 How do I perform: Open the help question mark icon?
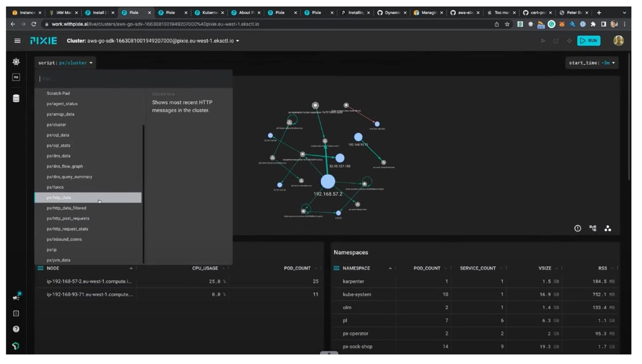pos(16,329)
